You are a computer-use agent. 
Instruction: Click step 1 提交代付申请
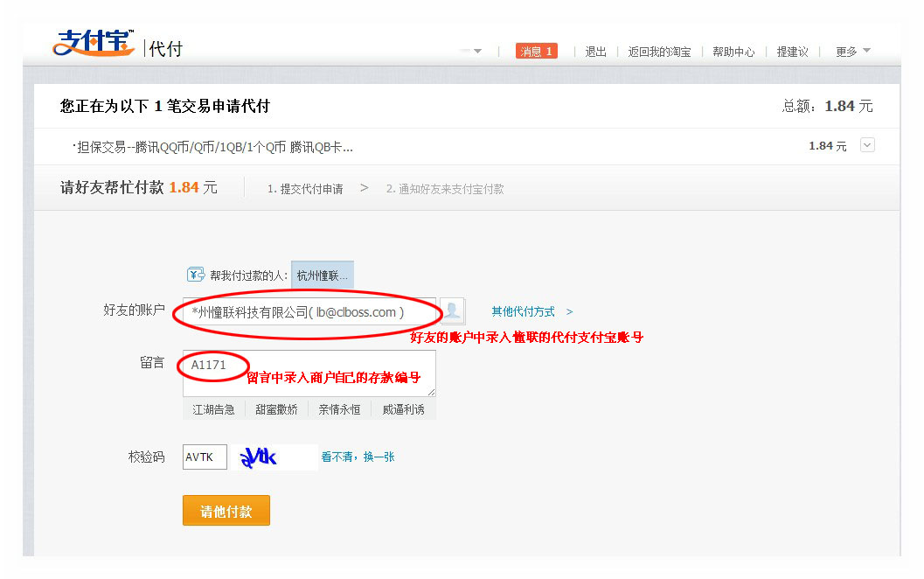point(305,189)
